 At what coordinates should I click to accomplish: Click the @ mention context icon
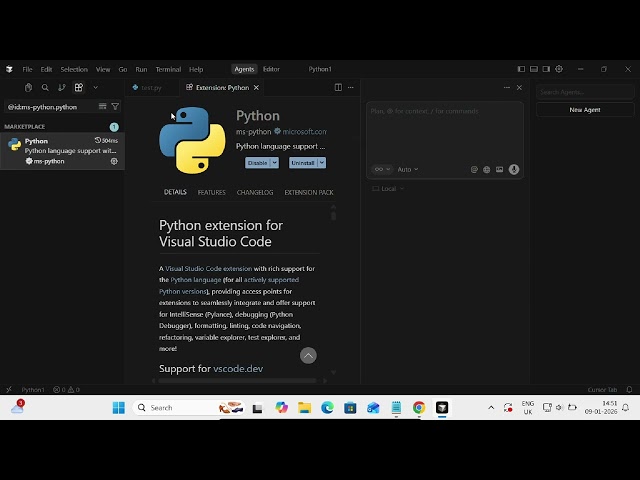(x=474, y=169)
